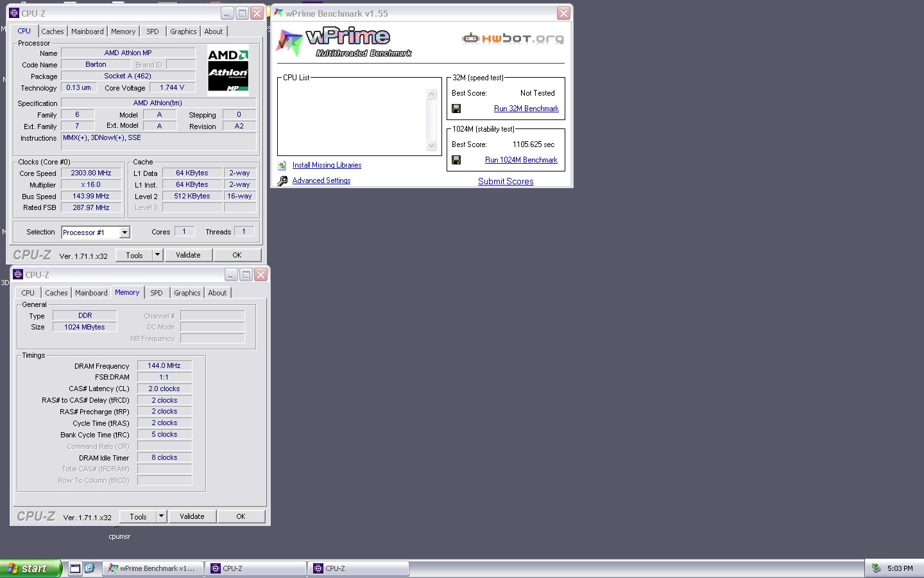This screenshot has width=924, height=578.
Task: Run 32M Benchmark link
Action: 526,109
